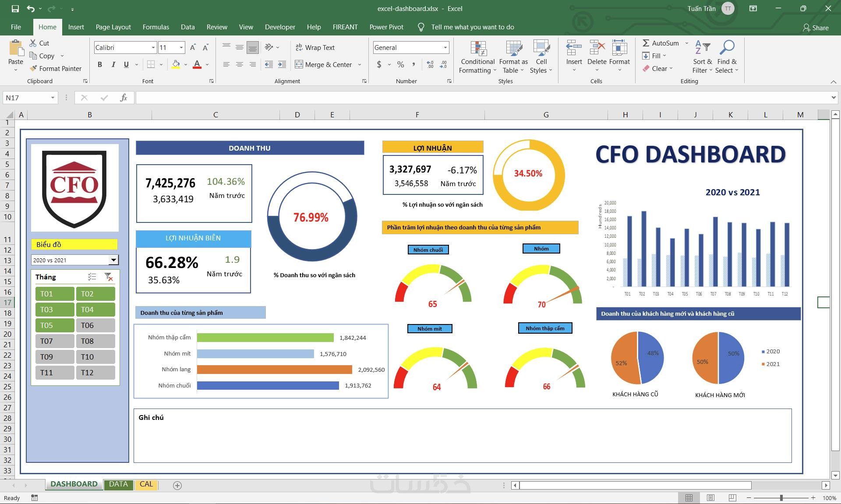Click the slicer multi-select icon
The width and height of the screenshot is (841, 504).
92,277
